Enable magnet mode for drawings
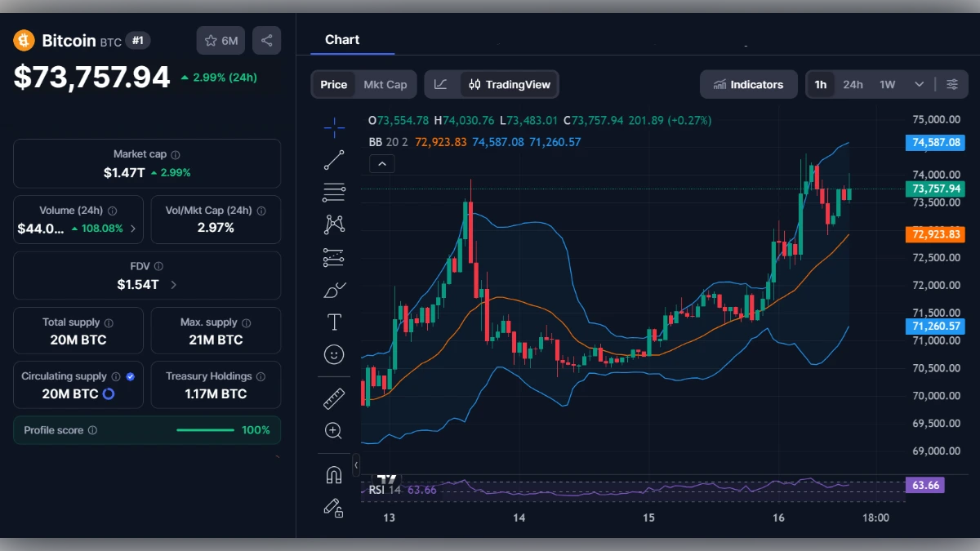Viewport: 980px width, 551px height. click(x=334, y=474)
